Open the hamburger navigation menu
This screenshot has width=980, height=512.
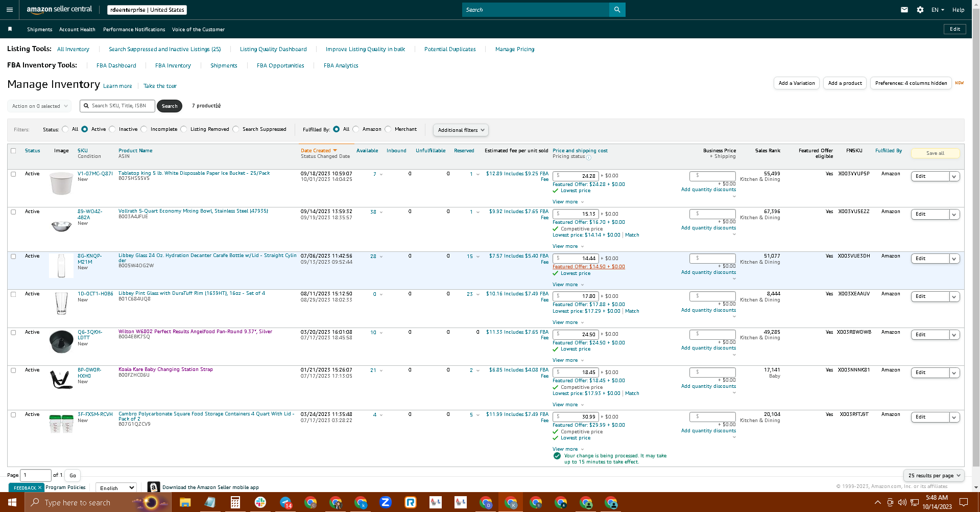10,10
